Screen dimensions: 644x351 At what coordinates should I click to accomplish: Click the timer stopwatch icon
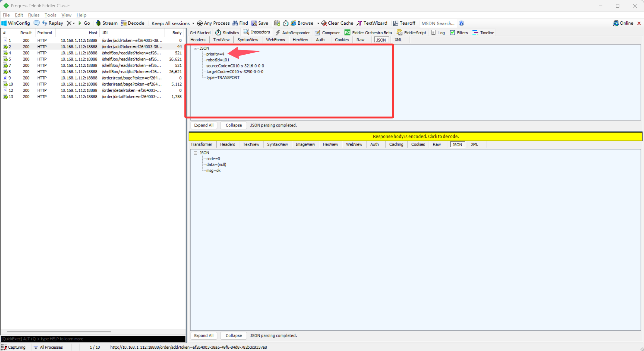(286, 23)
